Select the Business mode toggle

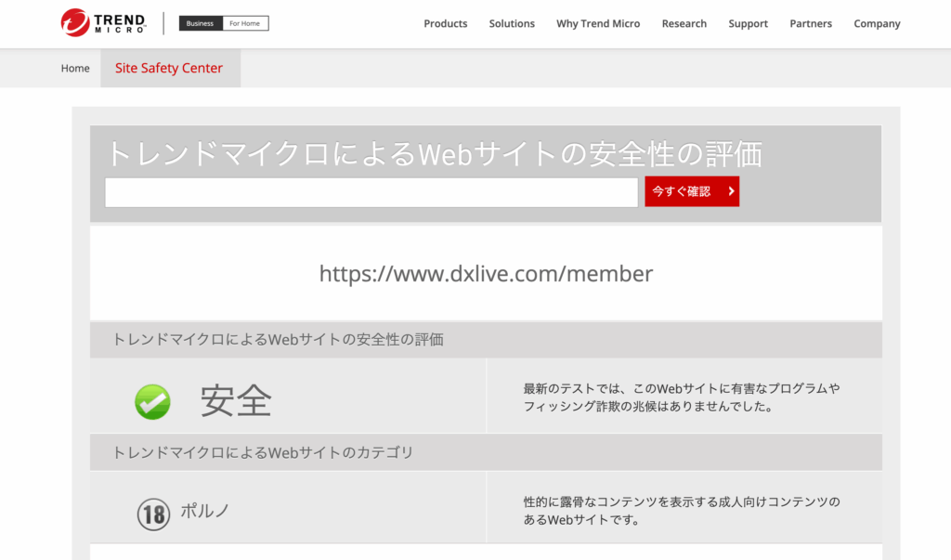[x=200, y=23]
